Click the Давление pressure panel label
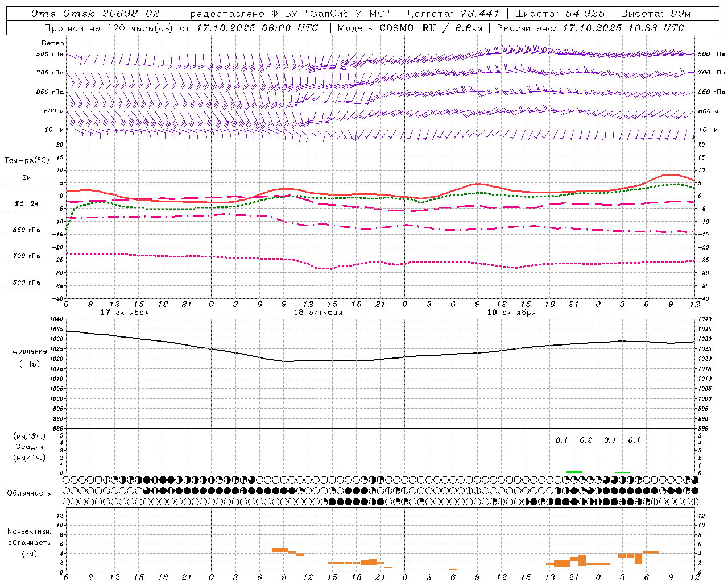 tap(29, 351)
